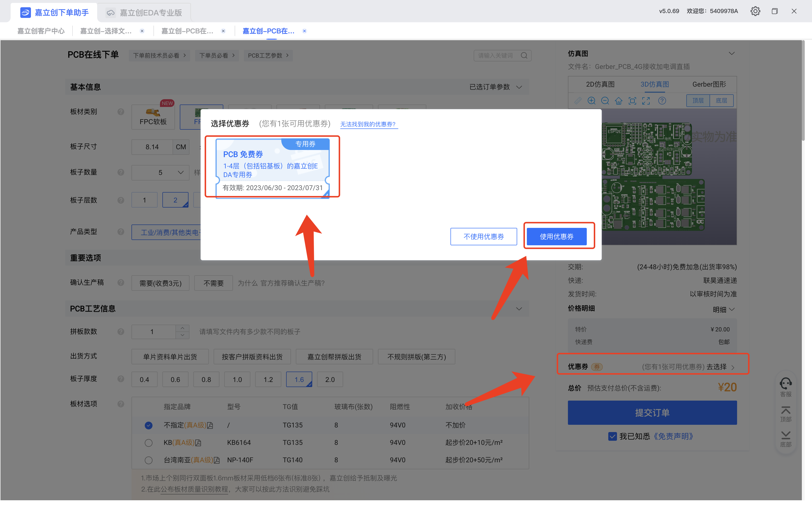
Task: Switch preview to 顶层
Action: click(x=698, y=101)
